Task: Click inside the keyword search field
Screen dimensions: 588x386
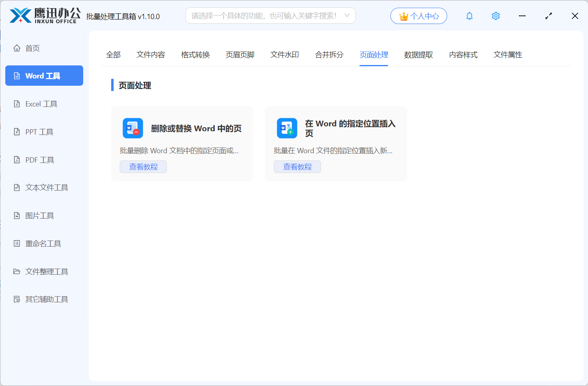Action: click(264, 15)
